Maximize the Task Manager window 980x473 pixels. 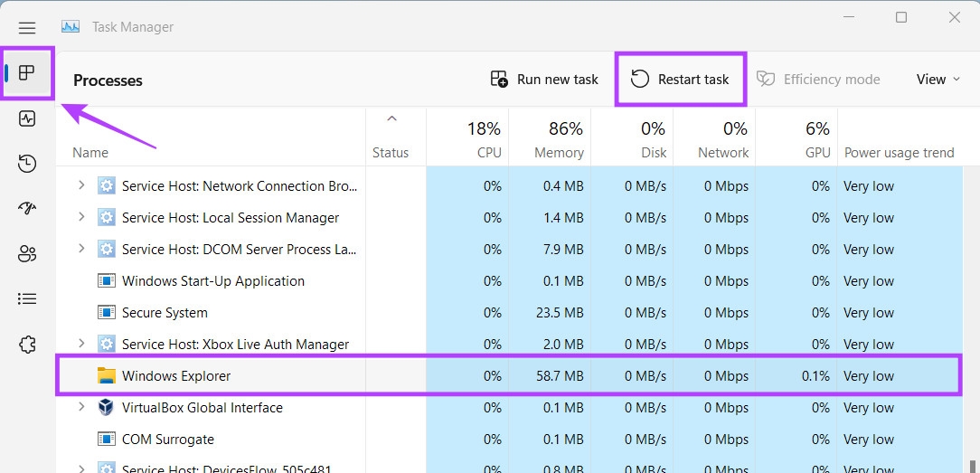pos(901,17)
